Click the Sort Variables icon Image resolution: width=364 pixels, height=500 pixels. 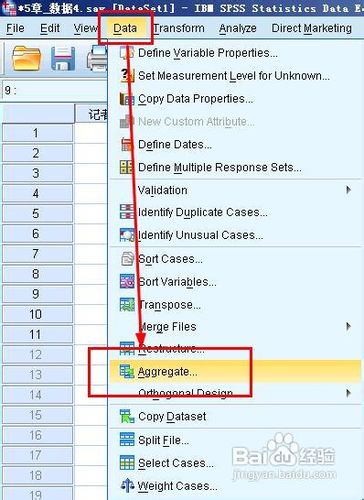point(127,282)
